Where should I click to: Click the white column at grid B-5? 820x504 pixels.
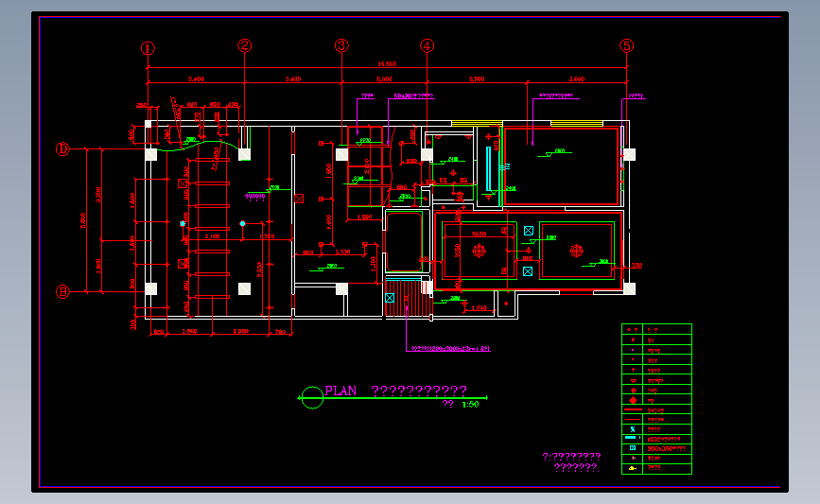pos(629,288)
